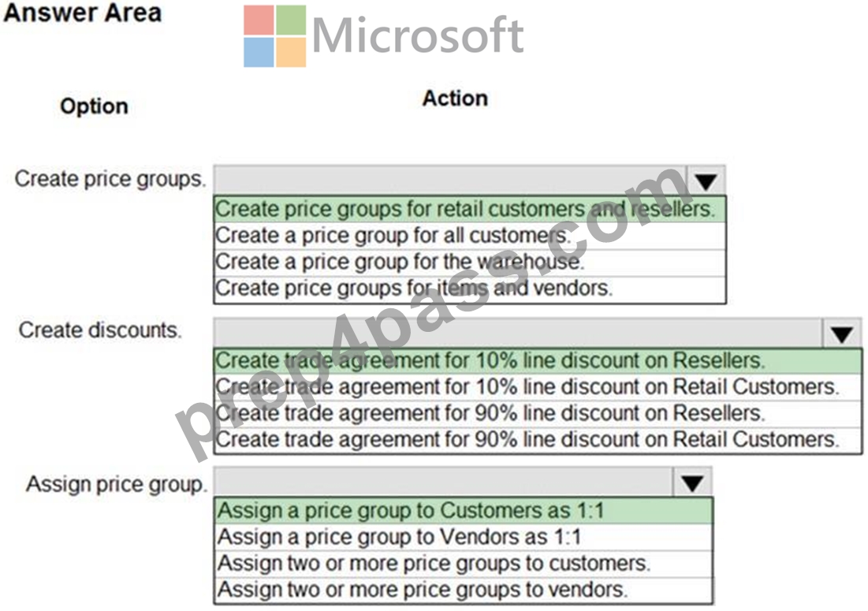
Task: Select Assign two or more price groups to vendors
Action: tap(464, 590)
